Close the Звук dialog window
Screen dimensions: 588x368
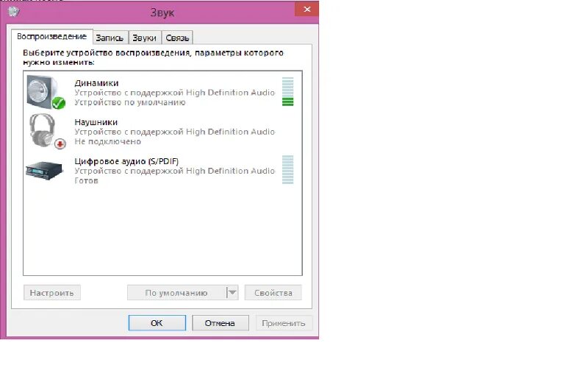tap(306, 10)
